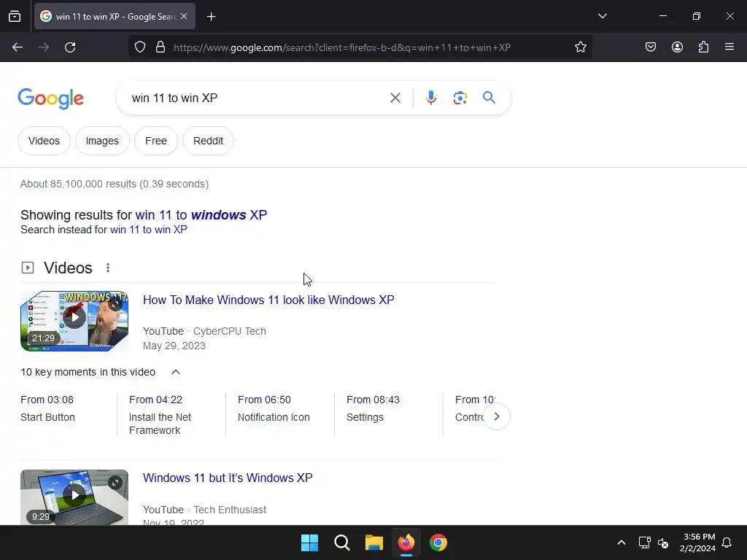747x560 pixels.
Task: Open Windows 11 but It's Windows XP
Action: (x=228, y=478)
